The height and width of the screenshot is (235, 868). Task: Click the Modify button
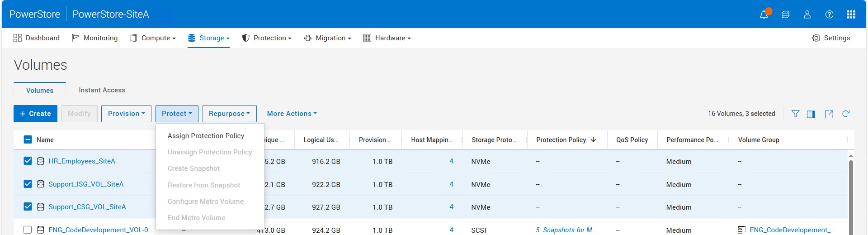click(80, 114)
